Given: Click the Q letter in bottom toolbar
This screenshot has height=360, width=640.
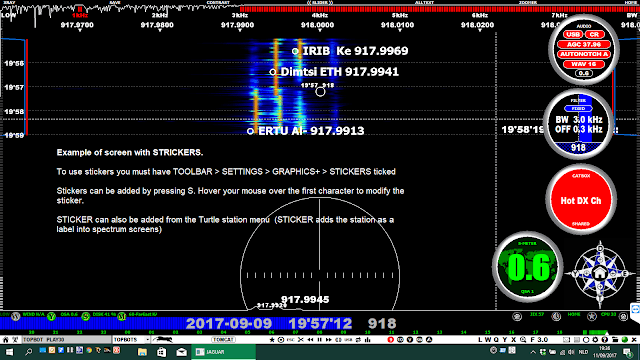Looking at the screenshot, I should pos(496,340).
